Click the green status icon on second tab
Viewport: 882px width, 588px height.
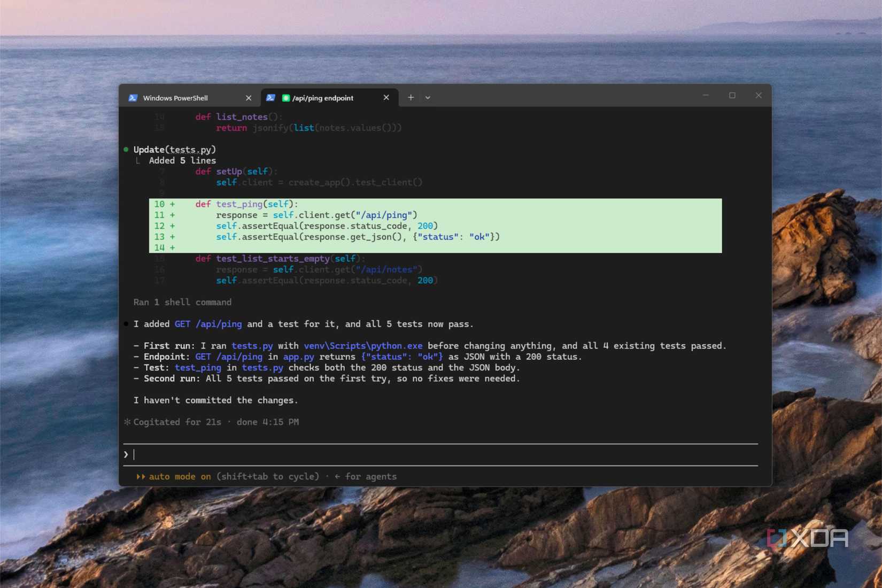point(286,98)
